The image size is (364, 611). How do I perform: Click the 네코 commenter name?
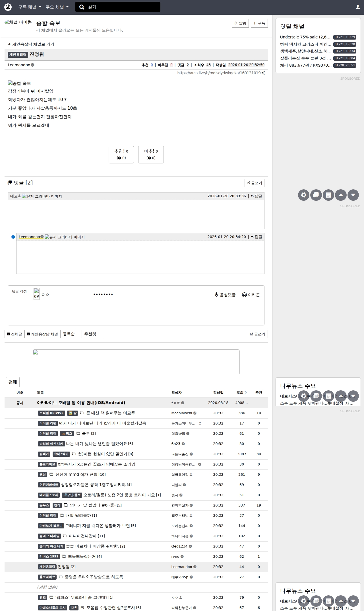coord(14,196)
